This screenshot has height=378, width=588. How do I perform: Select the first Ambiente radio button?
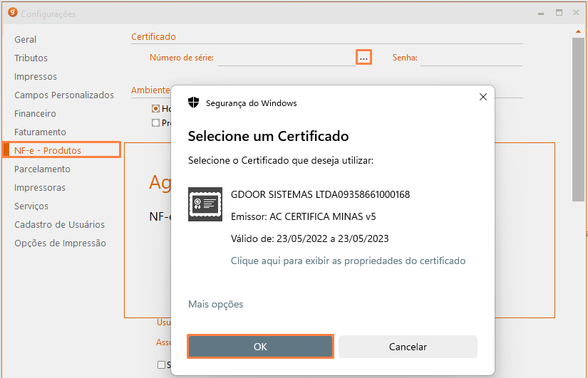point(155,109)
